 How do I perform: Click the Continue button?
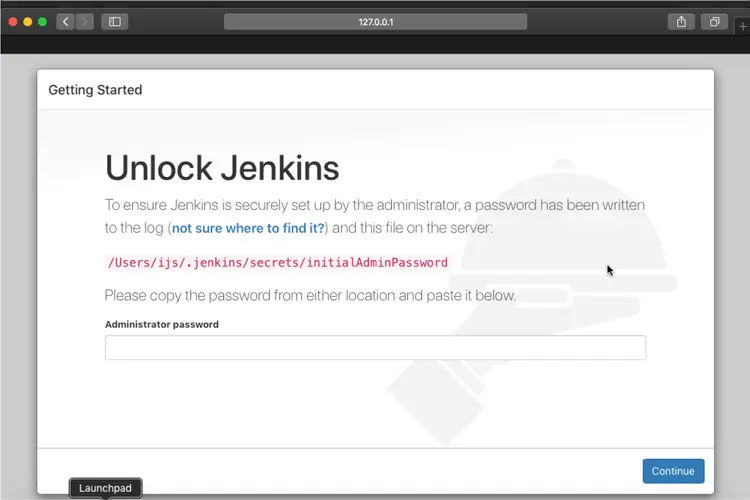(x=673, y=471)
